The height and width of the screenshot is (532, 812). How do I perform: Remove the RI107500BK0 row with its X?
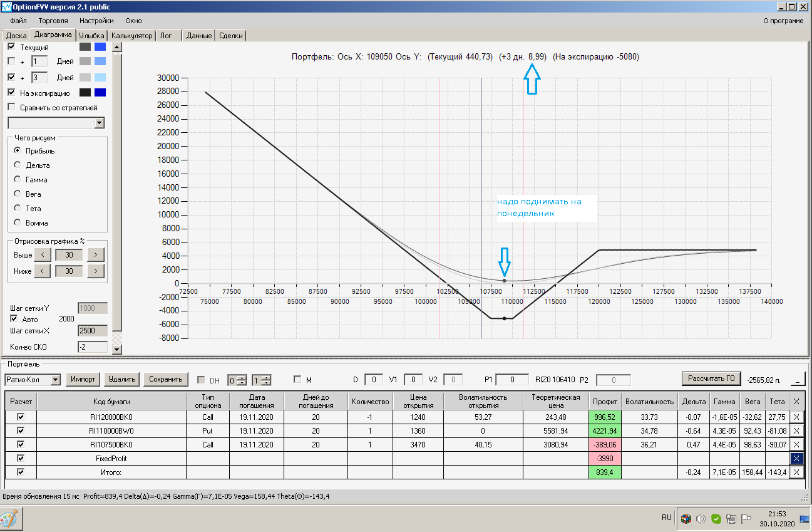[796, 444]
